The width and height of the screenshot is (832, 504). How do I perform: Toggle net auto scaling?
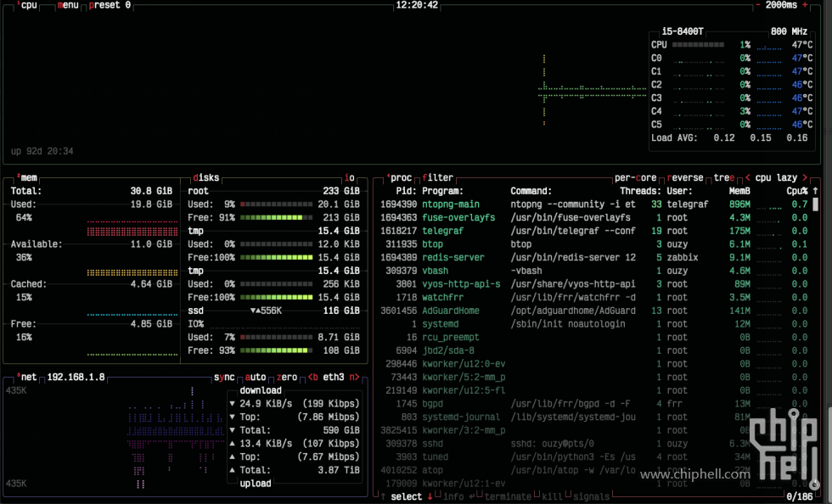(x=256, y=378)
